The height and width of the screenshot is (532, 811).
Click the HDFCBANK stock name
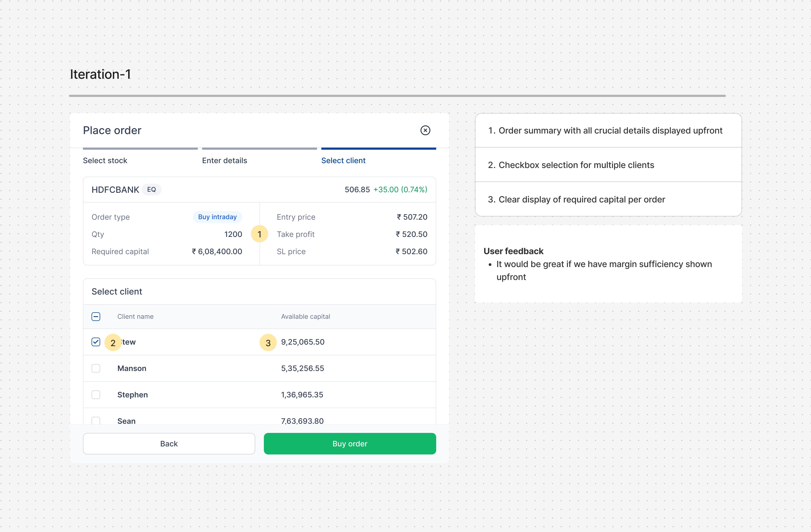pyautogui.click(x=115, y=190)
